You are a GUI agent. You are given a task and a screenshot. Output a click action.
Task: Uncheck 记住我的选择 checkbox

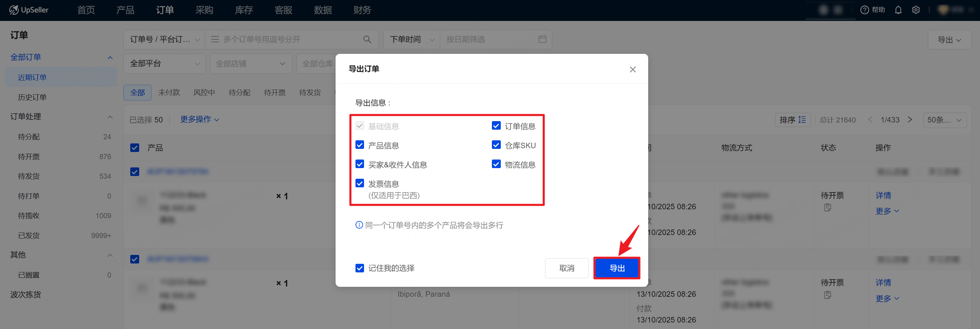(x=360, y=268)
